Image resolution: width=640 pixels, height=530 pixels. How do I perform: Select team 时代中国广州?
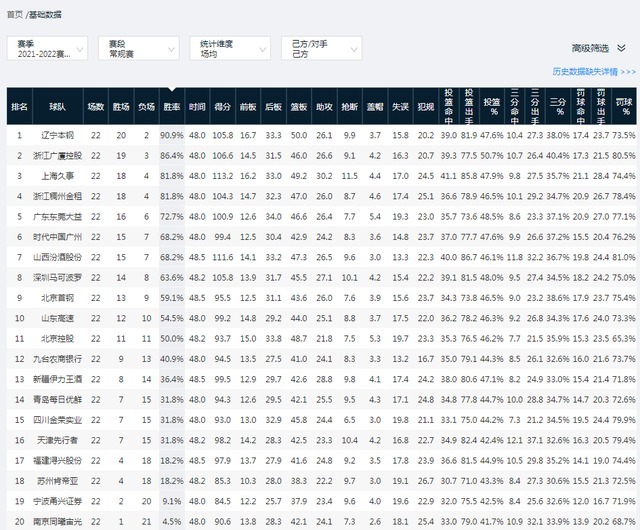click(x=58, y=237)
